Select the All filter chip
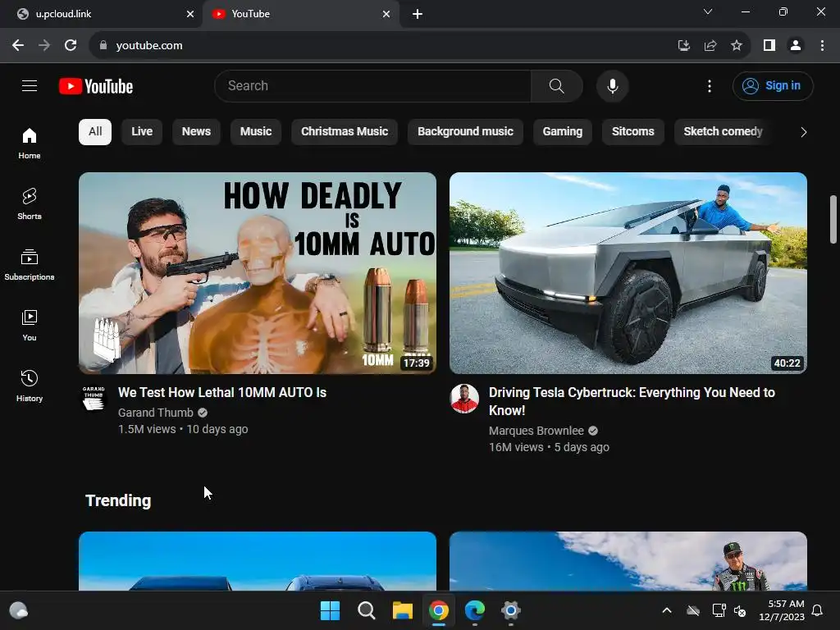Image resolution: width=840 pixels, height=630 pixels. tap(95, 132)
